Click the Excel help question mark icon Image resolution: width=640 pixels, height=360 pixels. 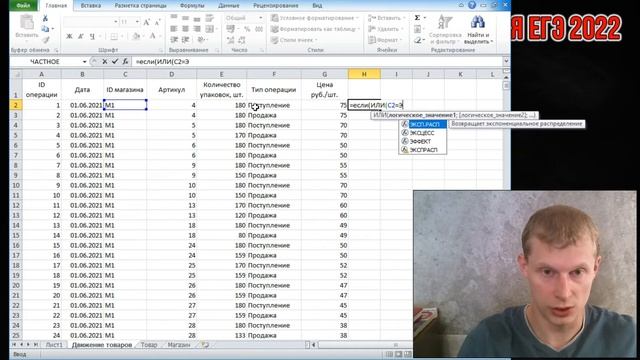pyautogui.click(x=472, y=5)
